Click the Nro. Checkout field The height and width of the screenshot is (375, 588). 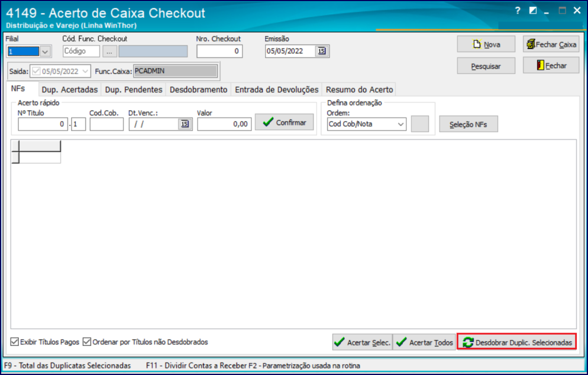(219, 51)
